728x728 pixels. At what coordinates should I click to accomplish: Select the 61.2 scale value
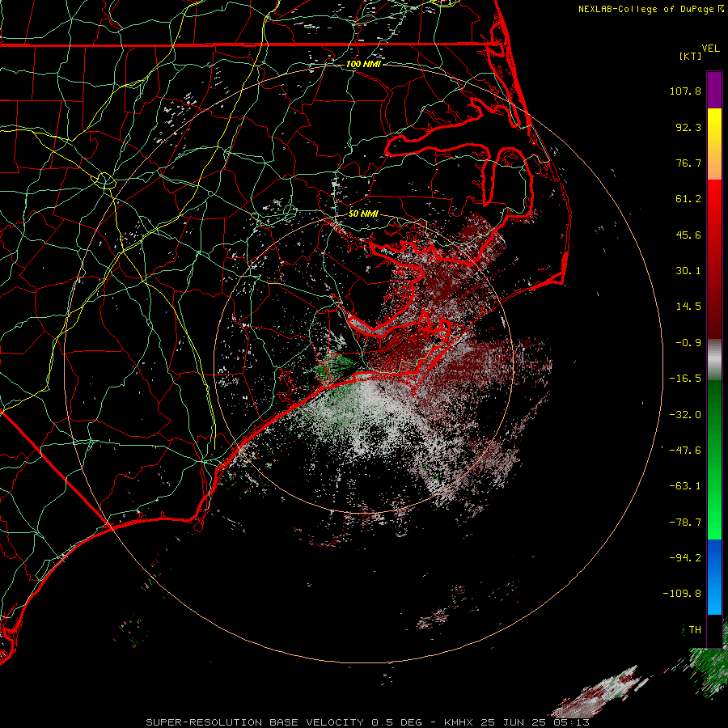pyautogui.click(x=688, y=199)
